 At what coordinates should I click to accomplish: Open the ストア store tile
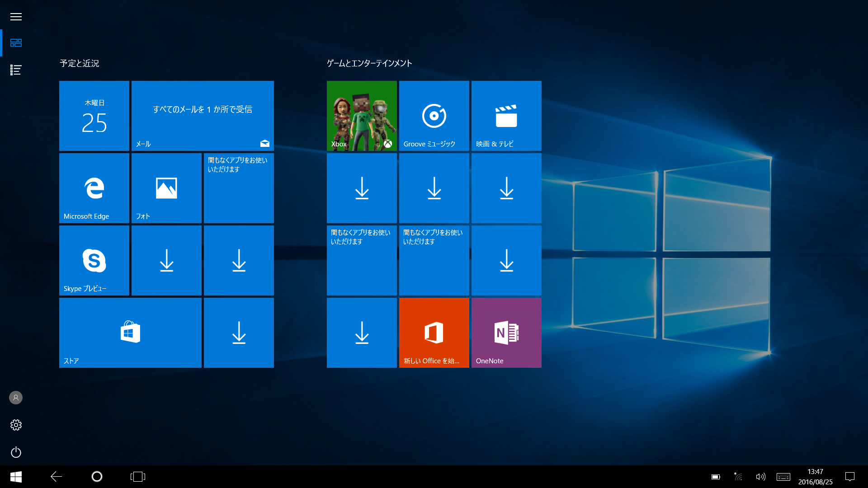[130, 333]
